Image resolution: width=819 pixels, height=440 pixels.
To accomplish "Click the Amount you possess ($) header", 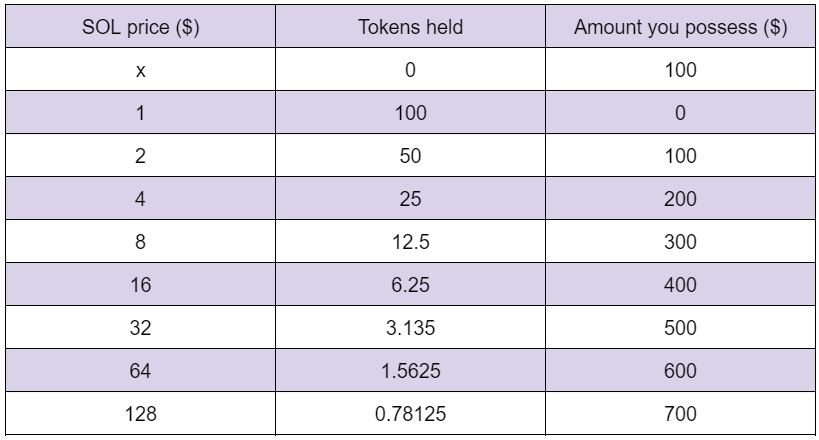I will 680,27.
